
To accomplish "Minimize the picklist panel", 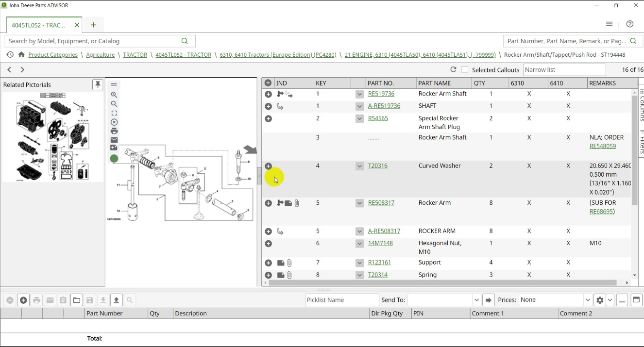I will click(622, 300).
